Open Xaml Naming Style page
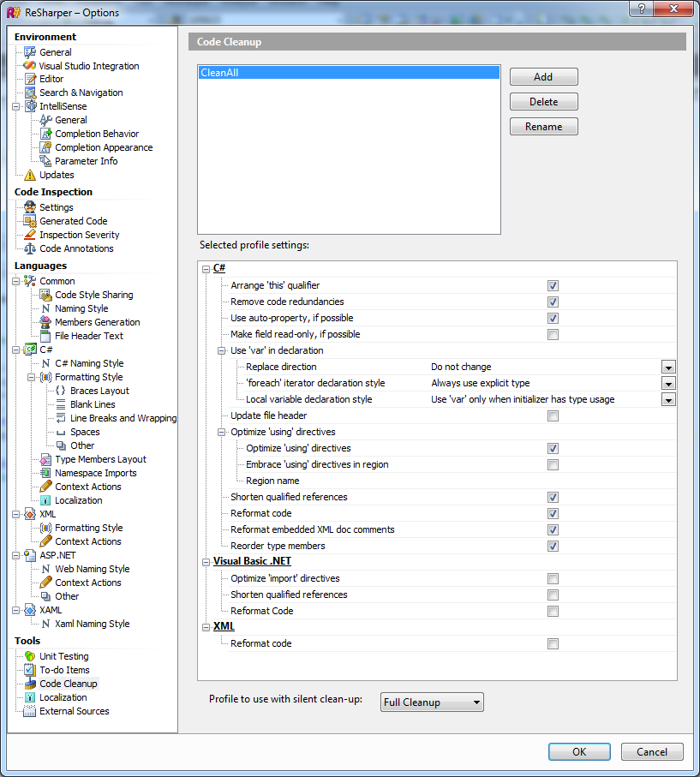 pos(93,624)
